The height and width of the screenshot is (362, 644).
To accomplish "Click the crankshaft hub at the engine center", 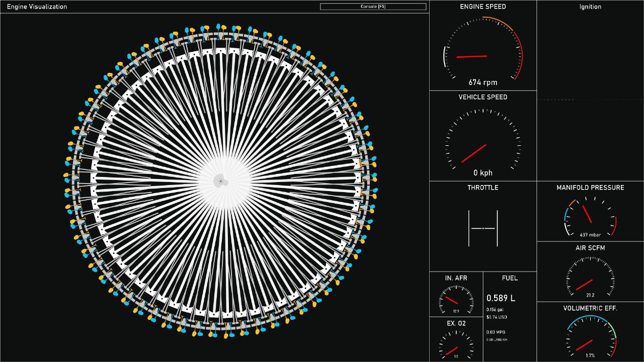I will 221,182.
